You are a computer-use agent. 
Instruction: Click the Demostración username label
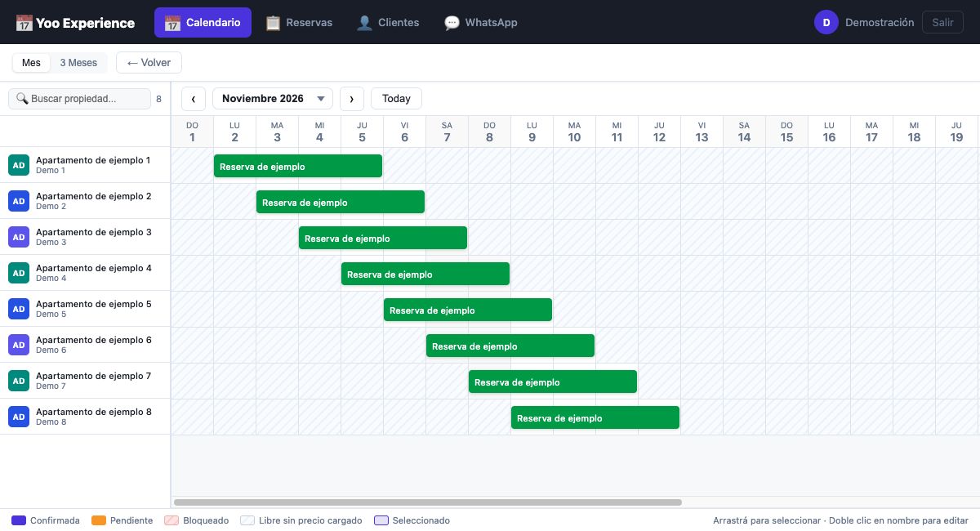[880, 23]
